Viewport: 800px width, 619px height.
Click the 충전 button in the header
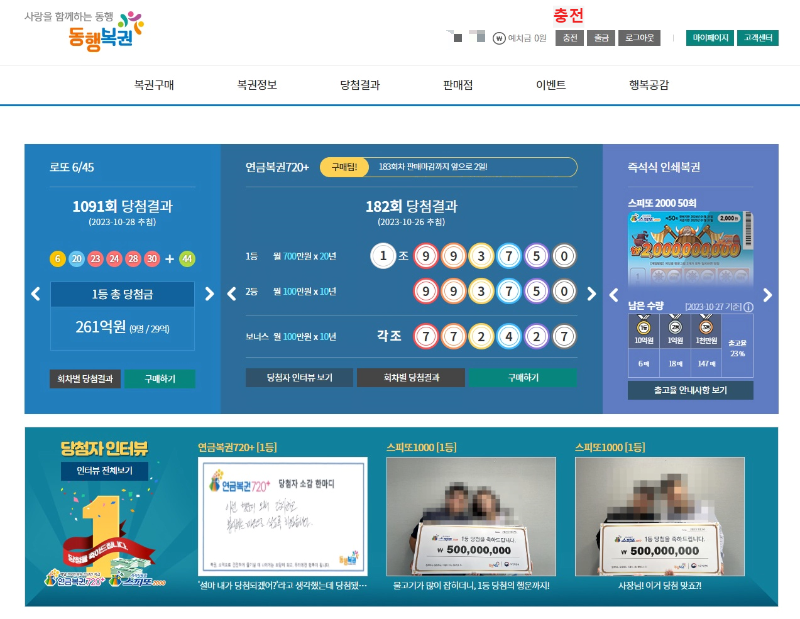point(569,37)
